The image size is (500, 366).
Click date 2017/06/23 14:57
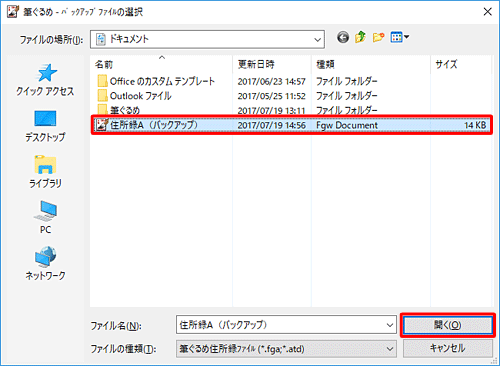271,81
